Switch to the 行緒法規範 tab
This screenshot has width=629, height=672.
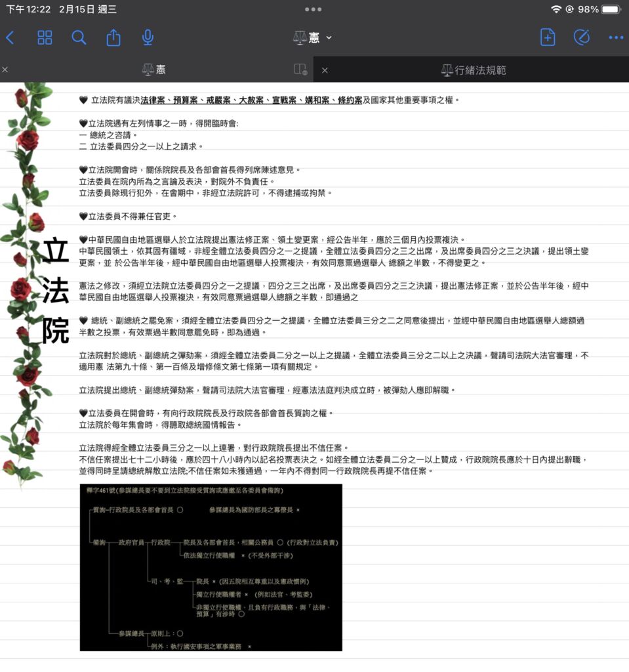coord(474,70)
